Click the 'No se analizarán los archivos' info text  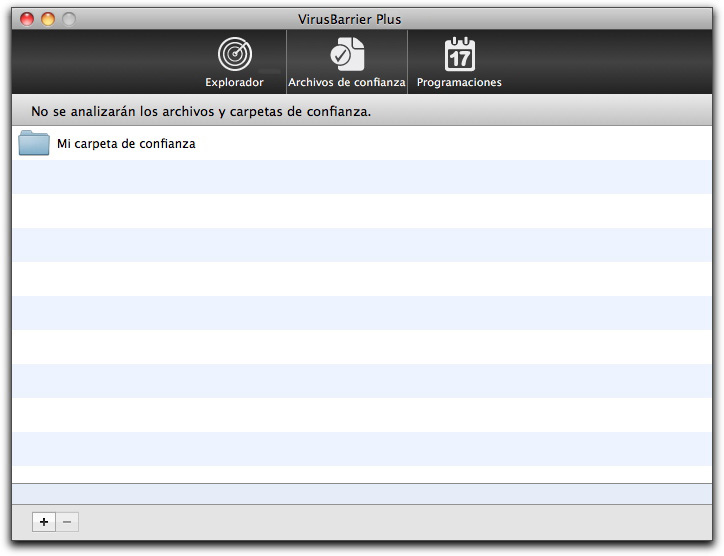pyautogui.click(x=201, y=111)
